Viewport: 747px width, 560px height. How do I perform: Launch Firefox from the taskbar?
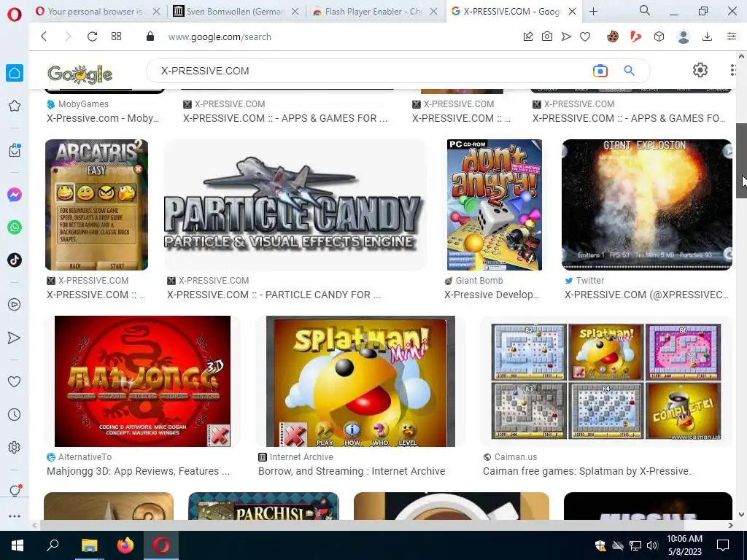coord(125,545)
